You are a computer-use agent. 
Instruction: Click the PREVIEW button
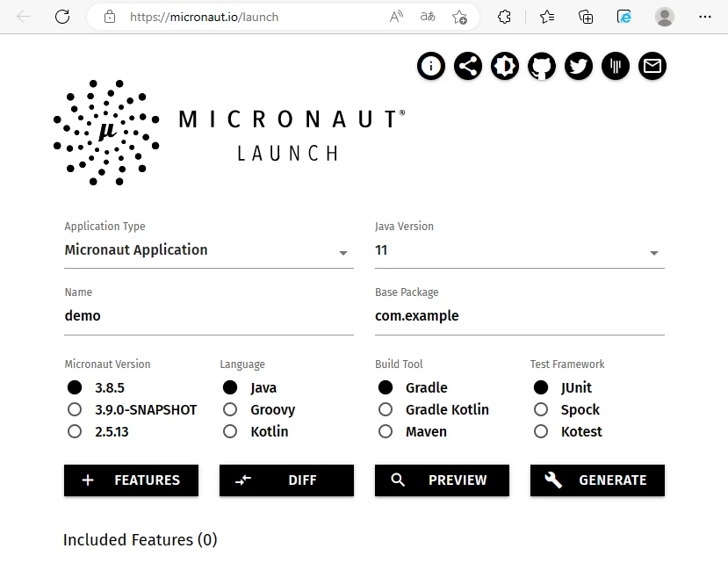click(x=442, y=480)
